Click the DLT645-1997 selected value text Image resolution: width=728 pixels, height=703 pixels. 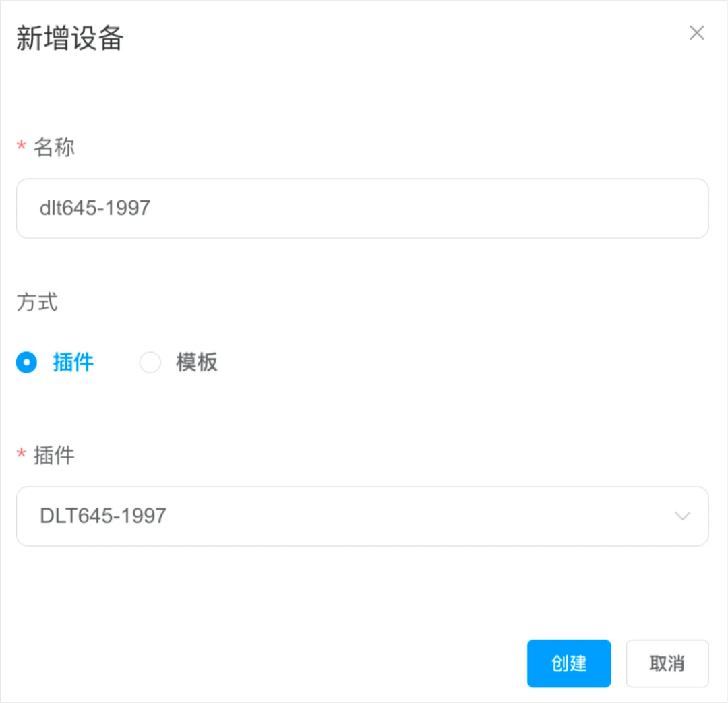pos(103,516)
